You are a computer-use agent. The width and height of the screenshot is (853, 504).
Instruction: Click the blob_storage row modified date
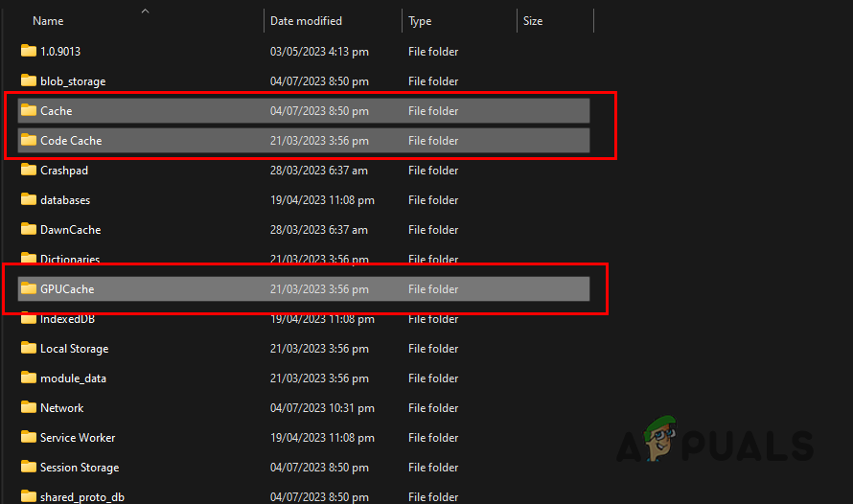[x=319, y=81]
